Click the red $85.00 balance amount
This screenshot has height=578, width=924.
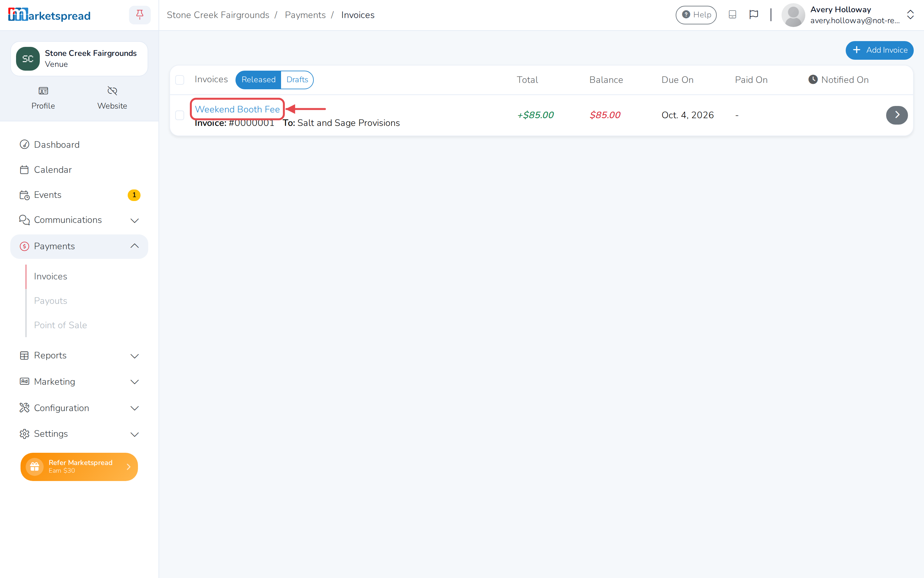click(605, 115)
